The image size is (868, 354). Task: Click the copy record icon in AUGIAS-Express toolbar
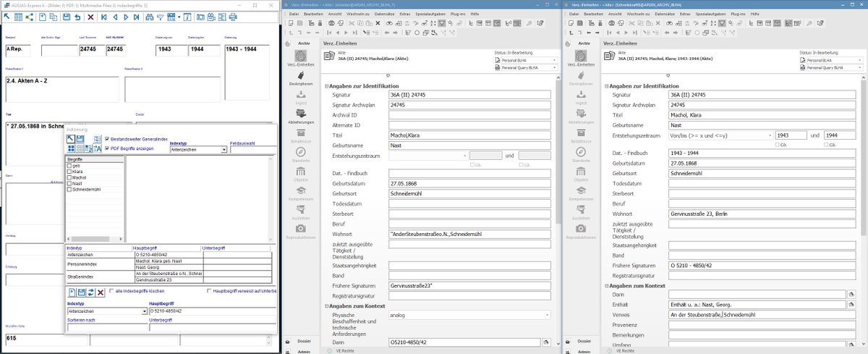[x=54, y=17]
